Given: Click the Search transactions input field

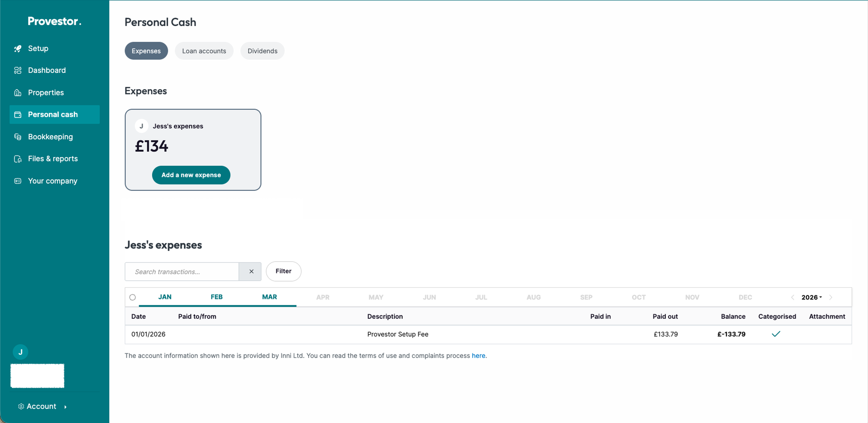Looking at the screenshot, I should click(182, 272).
